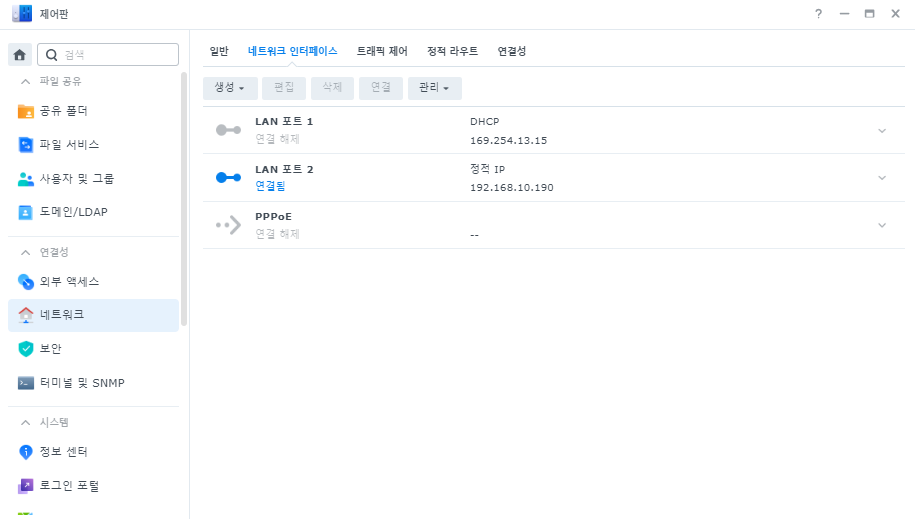
Task: Click the home icon beside search box
Action: [19, 55]
